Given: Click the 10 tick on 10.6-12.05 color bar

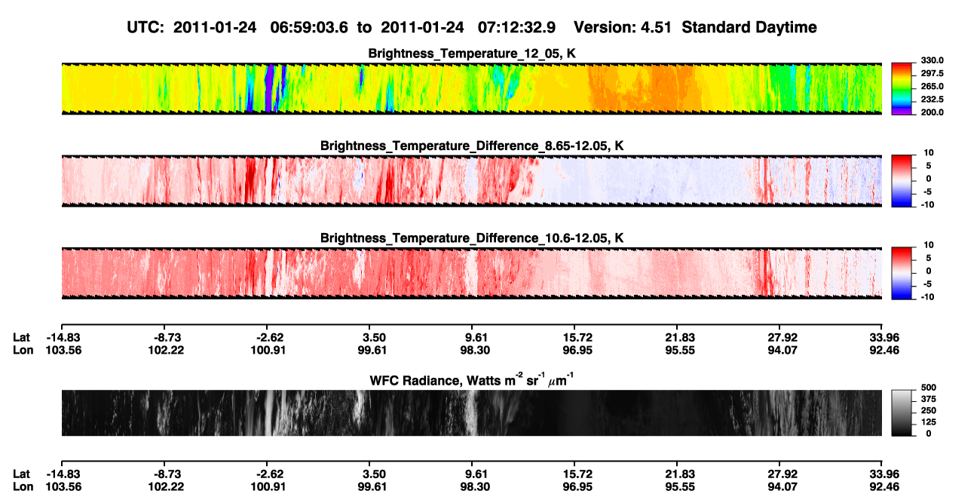Looking at the screenshot, I should click(x=929, y=245).
